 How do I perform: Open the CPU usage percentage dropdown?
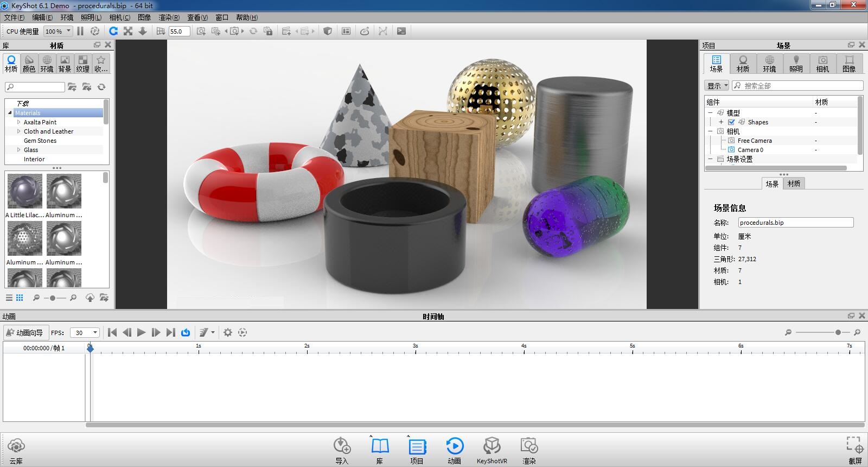[x=58, y=31]
